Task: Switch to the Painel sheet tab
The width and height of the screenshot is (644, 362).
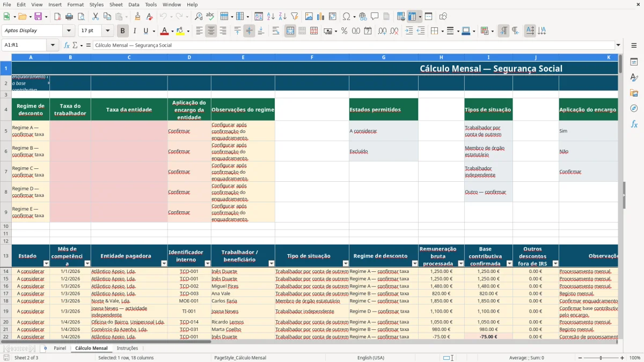Action: click(x=60, y=348)
